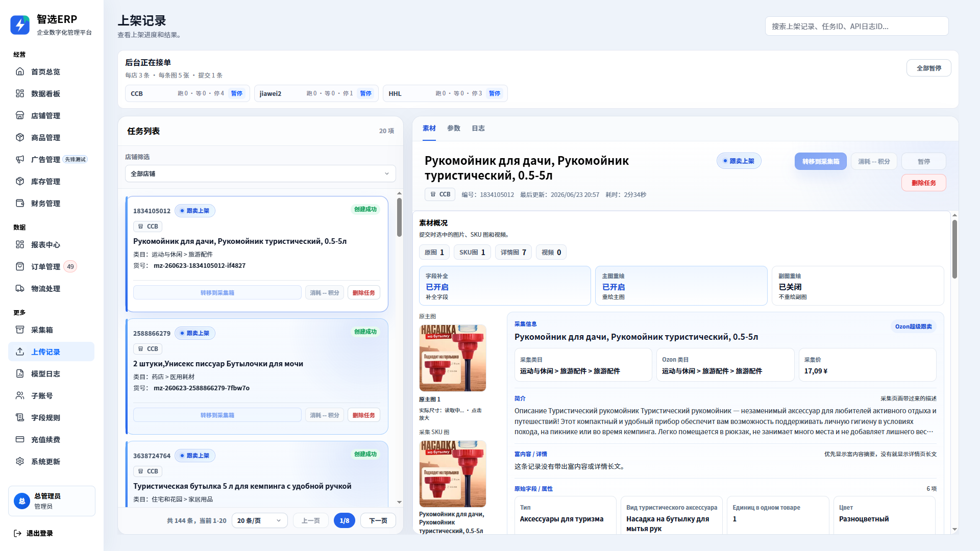Click 转移到采集箱 on task 2588866279

tap(217, 415)
